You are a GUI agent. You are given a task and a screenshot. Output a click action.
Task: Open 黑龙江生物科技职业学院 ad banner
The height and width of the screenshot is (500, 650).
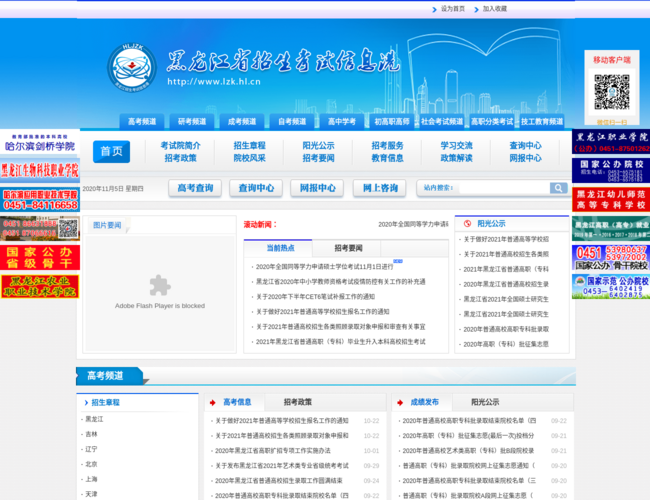[40, 170]
